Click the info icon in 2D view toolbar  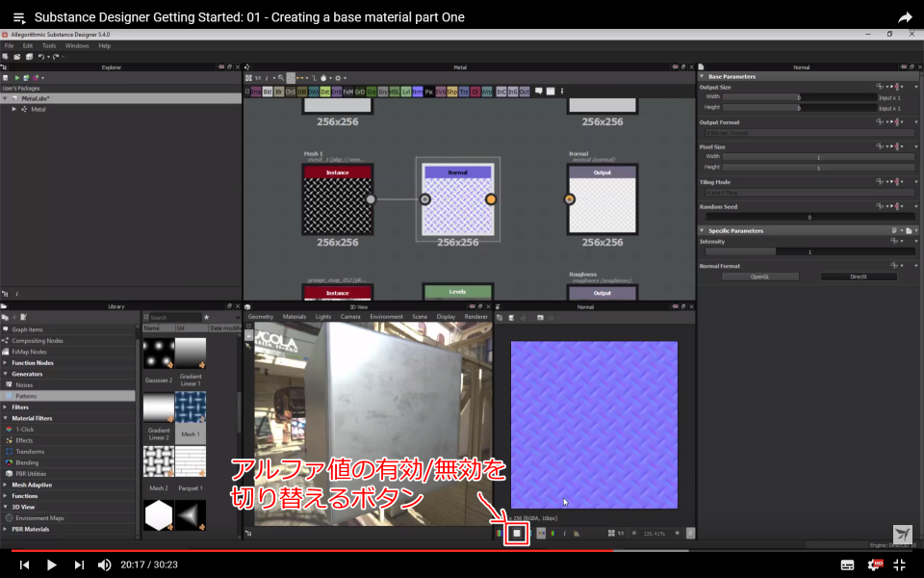(565, 533)
